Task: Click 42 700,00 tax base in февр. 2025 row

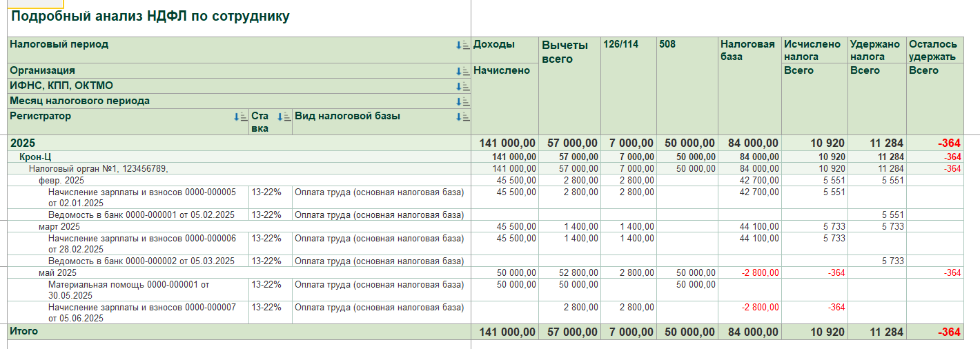Action: (x=758, y=180)
